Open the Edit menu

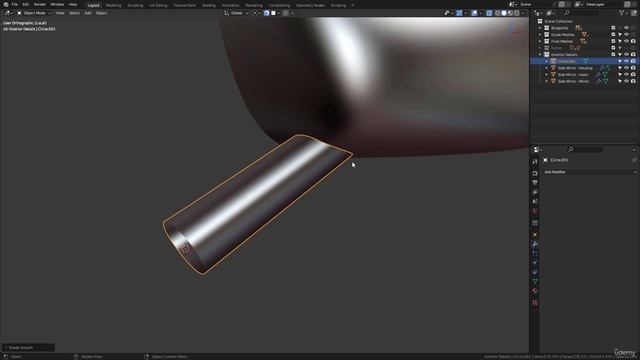point(26,4)
